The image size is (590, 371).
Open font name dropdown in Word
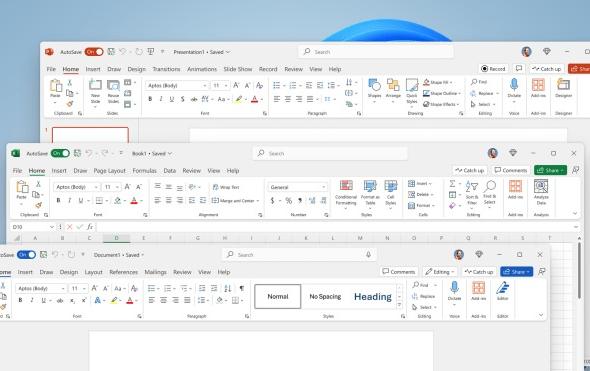pyautogui.click(x=63, y=288)
